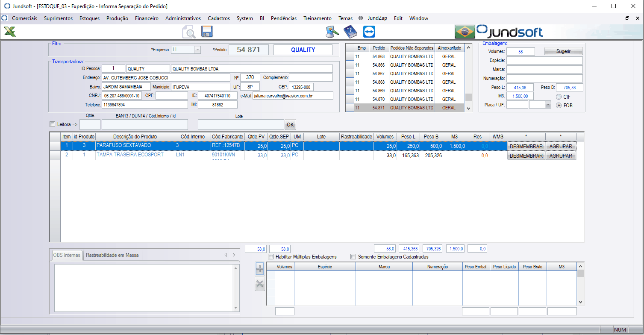The image size is (644, 335).
Task: Open the Placa / UF state dropdown
Action: click(x=548, y=104)
